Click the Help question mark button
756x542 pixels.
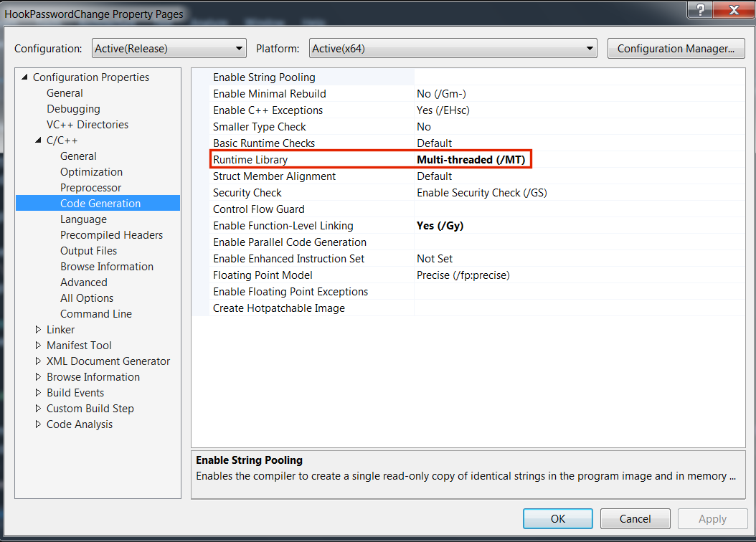[x=699, y=11]
